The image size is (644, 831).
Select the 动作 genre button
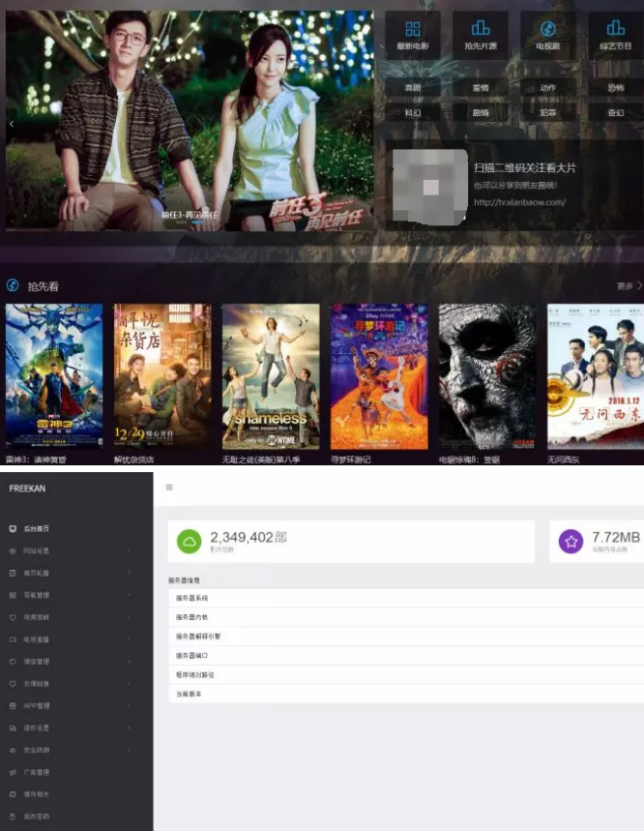click(547, 87)
